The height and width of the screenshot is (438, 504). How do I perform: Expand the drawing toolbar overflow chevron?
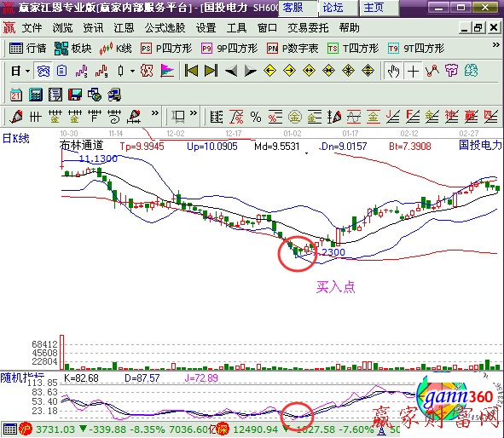(155, 113)
